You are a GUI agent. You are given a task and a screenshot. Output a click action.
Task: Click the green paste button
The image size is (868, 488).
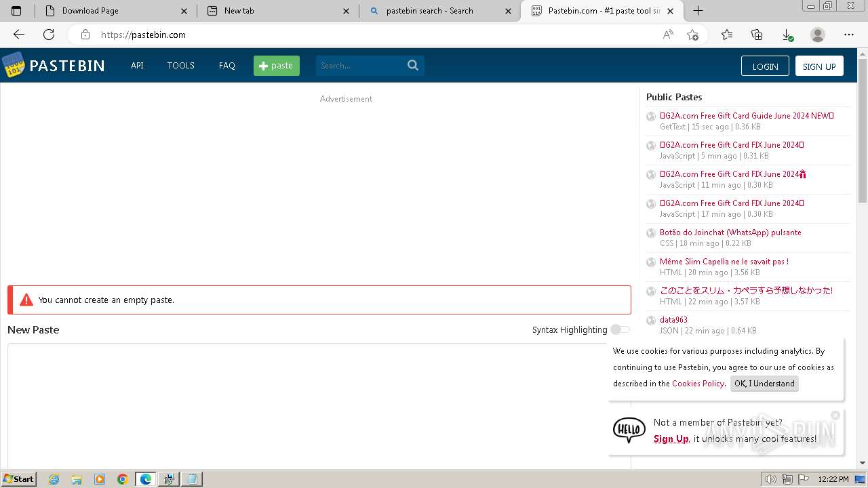[277, 66]
